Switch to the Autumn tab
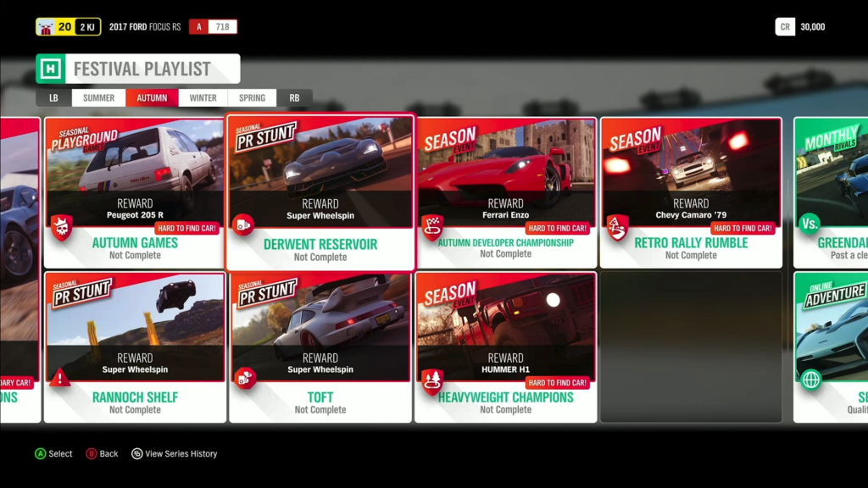 [152, 98]
